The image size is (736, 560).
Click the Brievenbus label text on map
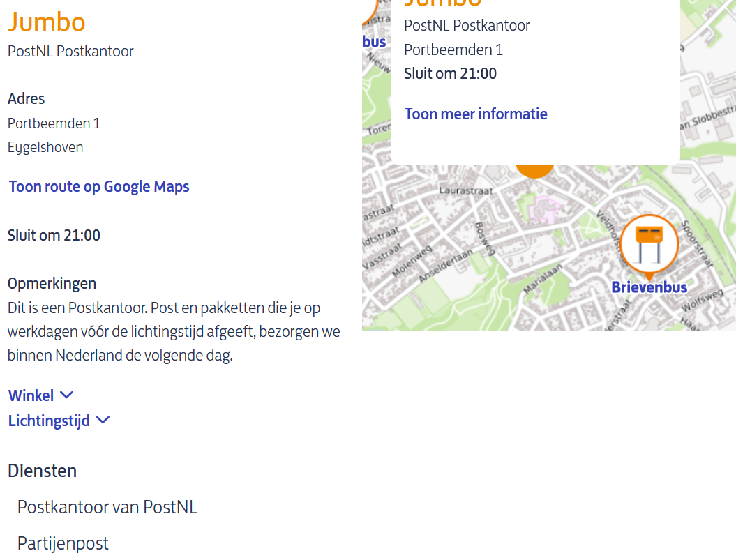coord(649,287)
